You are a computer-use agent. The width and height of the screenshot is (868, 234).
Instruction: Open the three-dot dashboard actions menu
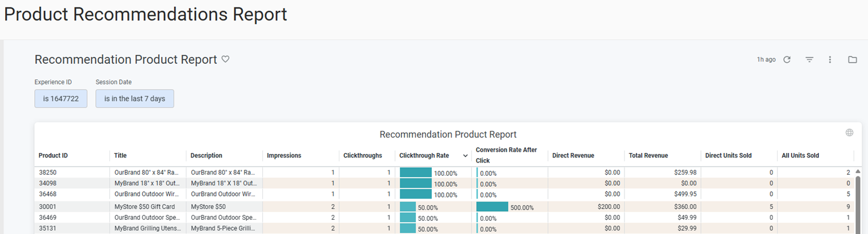(830, 59)
